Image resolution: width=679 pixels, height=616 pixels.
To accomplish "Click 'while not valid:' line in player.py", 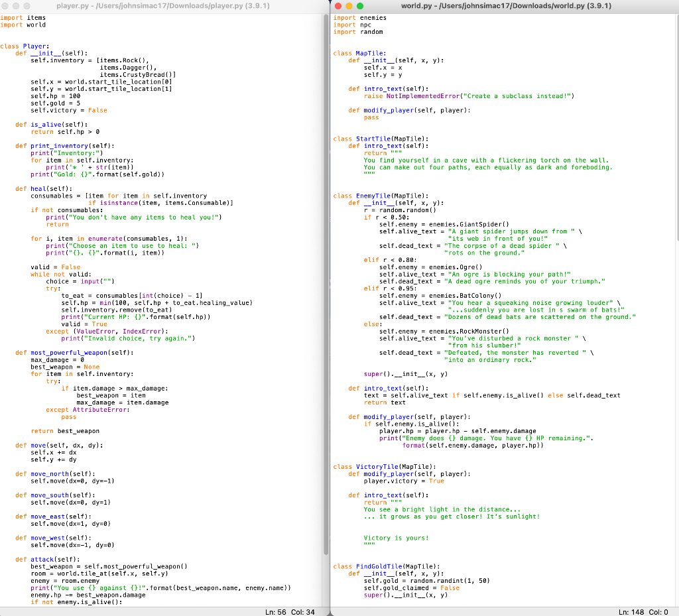I will 61,275.
